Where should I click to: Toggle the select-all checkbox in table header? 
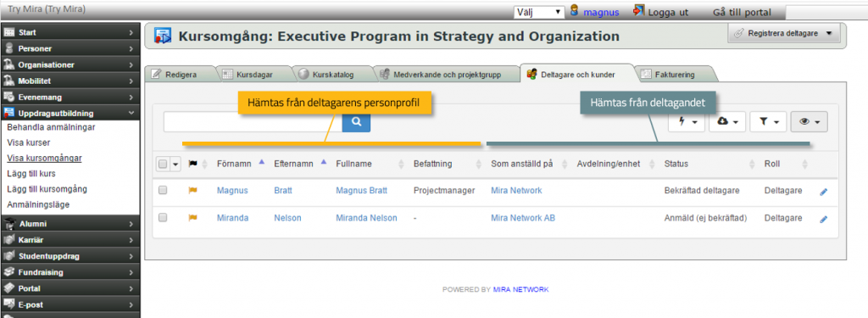click(x=163, y=164)
